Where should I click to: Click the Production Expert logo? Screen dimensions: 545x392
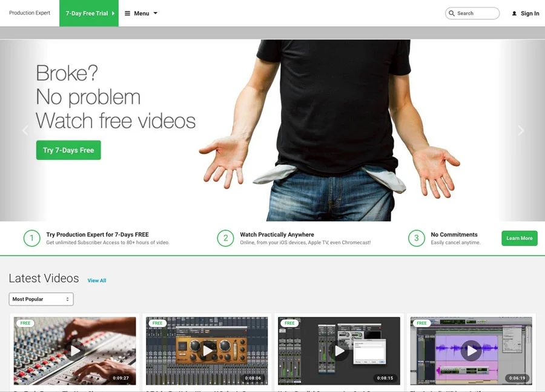(x=30, y=13)
